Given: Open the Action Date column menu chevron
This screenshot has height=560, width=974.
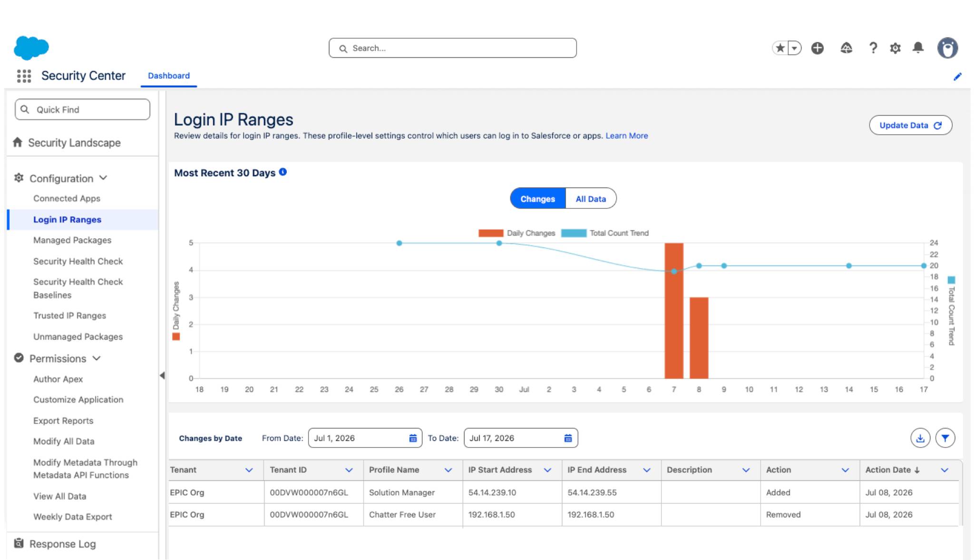Looking at the screenshot, I should (945, 470).
